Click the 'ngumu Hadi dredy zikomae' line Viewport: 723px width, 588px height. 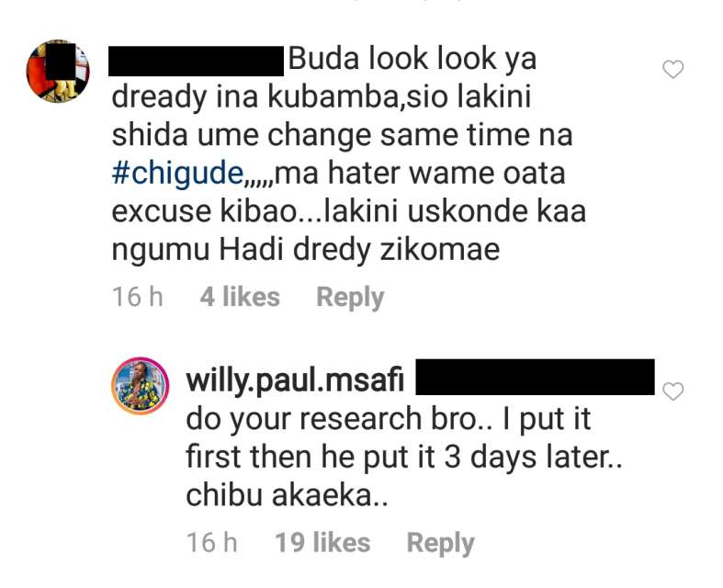306,251
